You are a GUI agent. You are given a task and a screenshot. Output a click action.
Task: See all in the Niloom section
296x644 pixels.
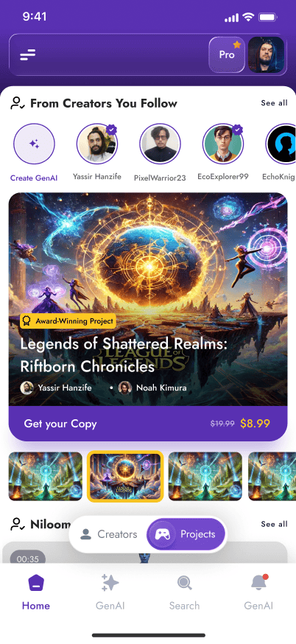(x=274, y=524)
